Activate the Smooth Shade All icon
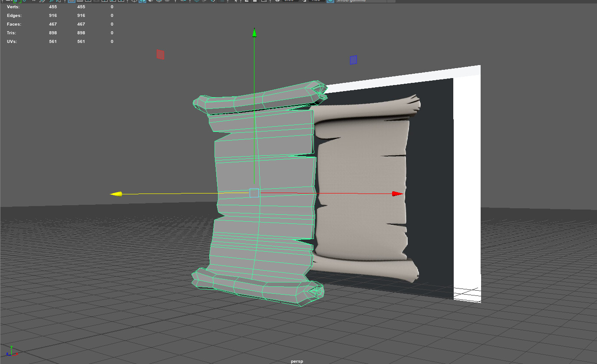 click(142, 1)
